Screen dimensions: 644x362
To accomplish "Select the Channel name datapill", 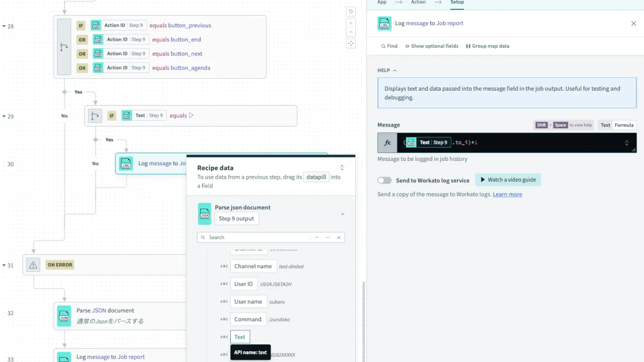I will tap(253, 267).
